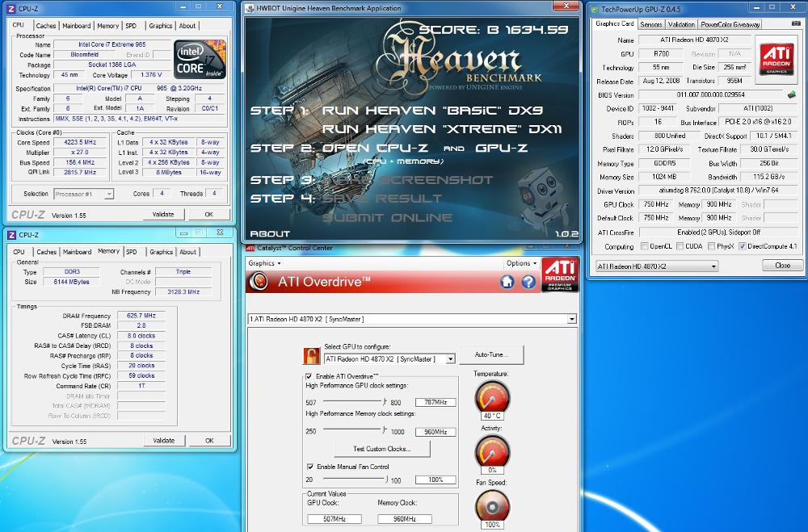
Task: Click ABOUT in the Heaven benchmark window
Action: click(270, 234)
